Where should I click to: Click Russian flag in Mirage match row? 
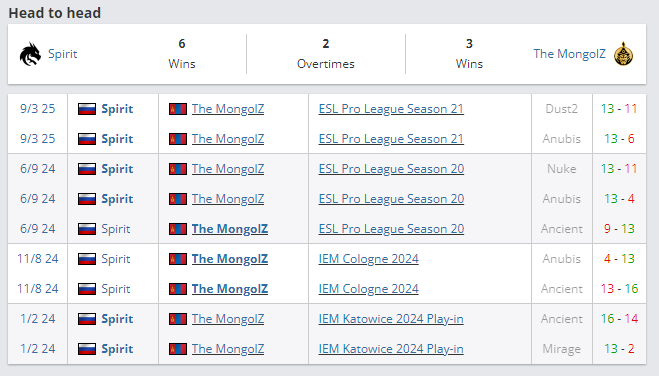[87, 349]
